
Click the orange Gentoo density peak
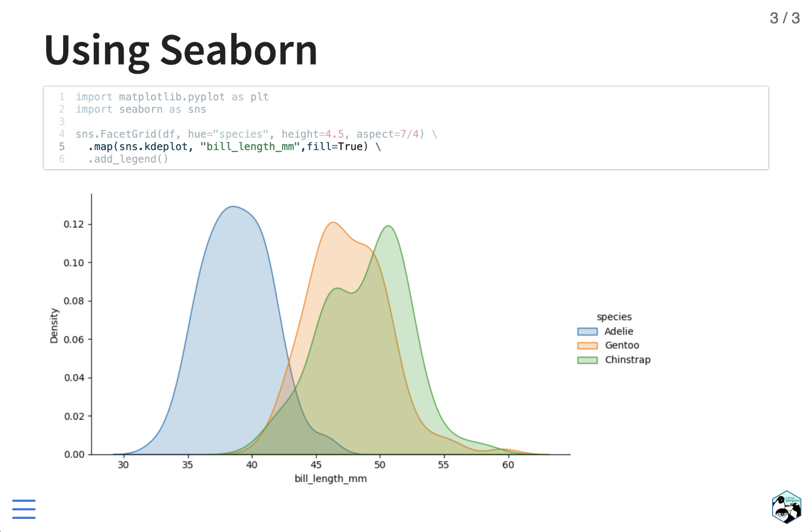point(334,223)
